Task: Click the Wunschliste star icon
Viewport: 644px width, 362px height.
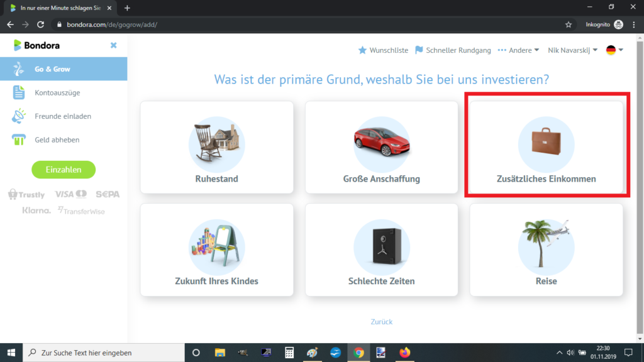Action: point(362,50)
